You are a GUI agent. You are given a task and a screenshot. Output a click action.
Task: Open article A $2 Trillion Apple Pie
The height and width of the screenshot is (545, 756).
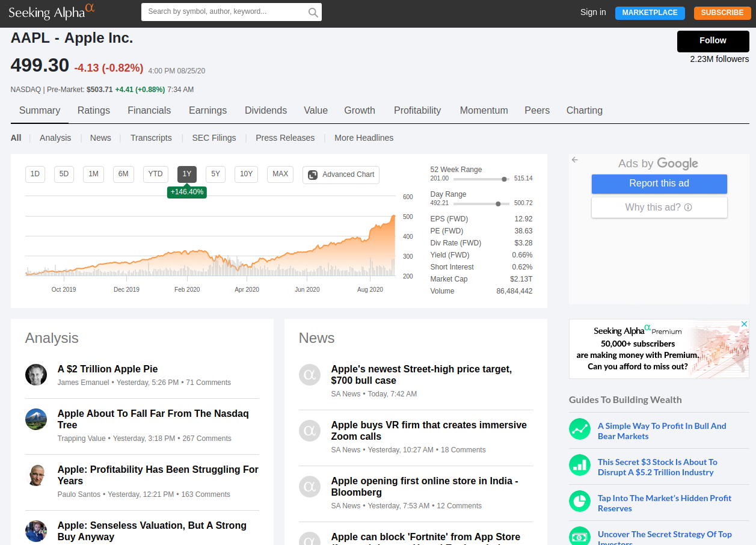pyautogui.click(x=108, y=369)
